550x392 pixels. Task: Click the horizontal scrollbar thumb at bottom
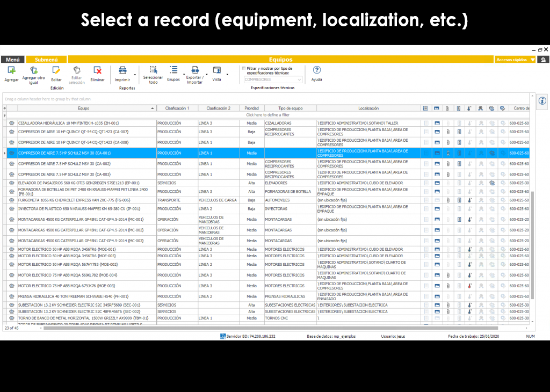[271, 328]
